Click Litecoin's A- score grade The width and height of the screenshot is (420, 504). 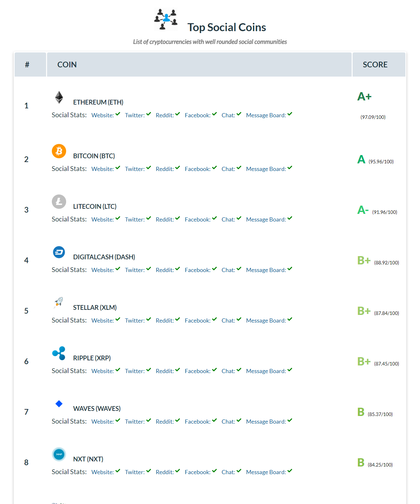[x=363, y=210]
